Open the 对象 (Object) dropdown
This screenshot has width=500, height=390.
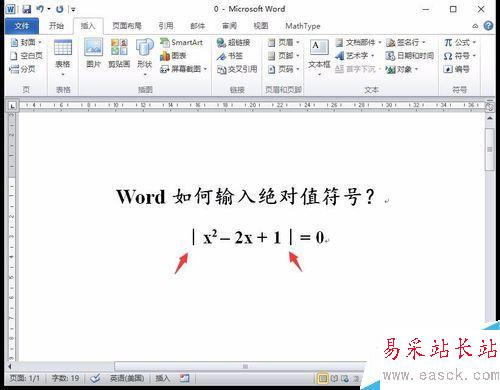(402, 69)
